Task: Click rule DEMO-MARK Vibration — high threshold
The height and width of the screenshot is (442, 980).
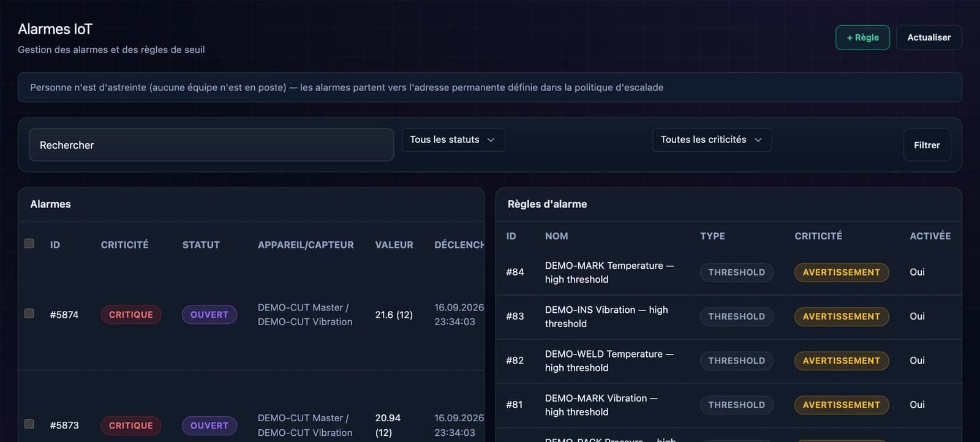Action: (x=601, y=405)
